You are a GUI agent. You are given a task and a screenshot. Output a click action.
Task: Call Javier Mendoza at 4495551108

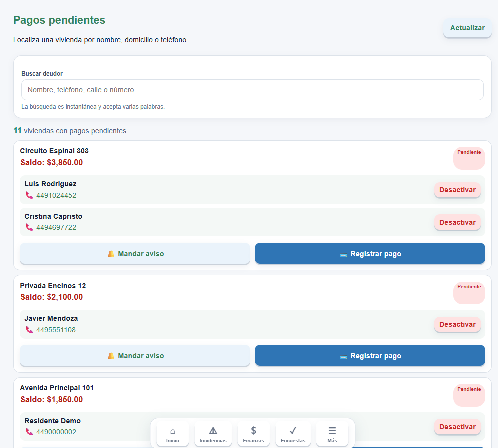[56, 330]
